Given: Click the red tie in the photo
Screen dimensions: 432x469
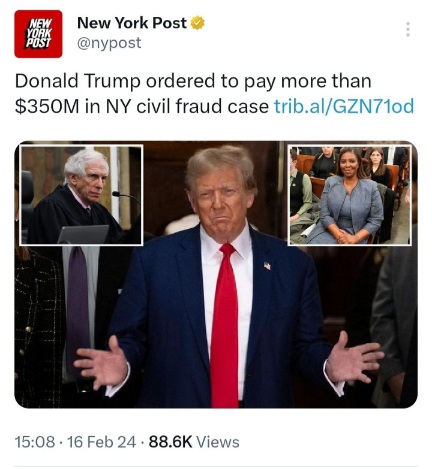Looking at the screenshot, I should [x=224, y=325].
